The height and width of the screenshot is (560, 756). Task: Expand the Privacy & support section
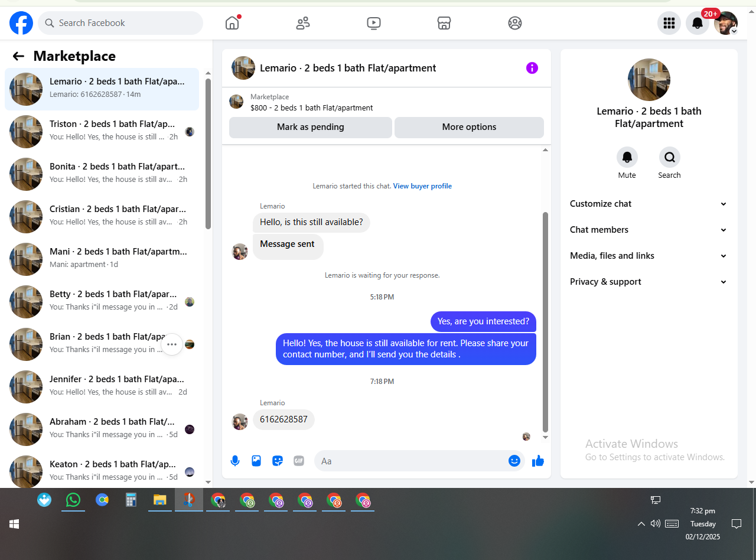pyautogui.click(x=649, y=282)
